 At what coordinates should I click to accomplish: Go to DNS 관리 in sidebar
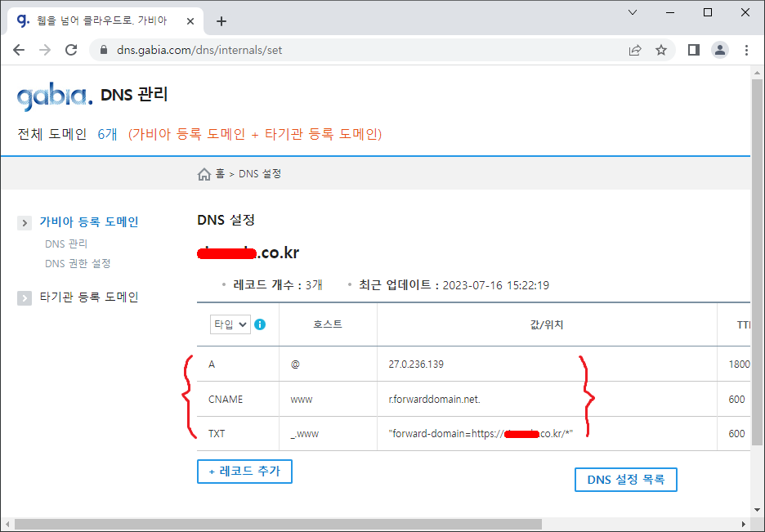coord(66,244)
